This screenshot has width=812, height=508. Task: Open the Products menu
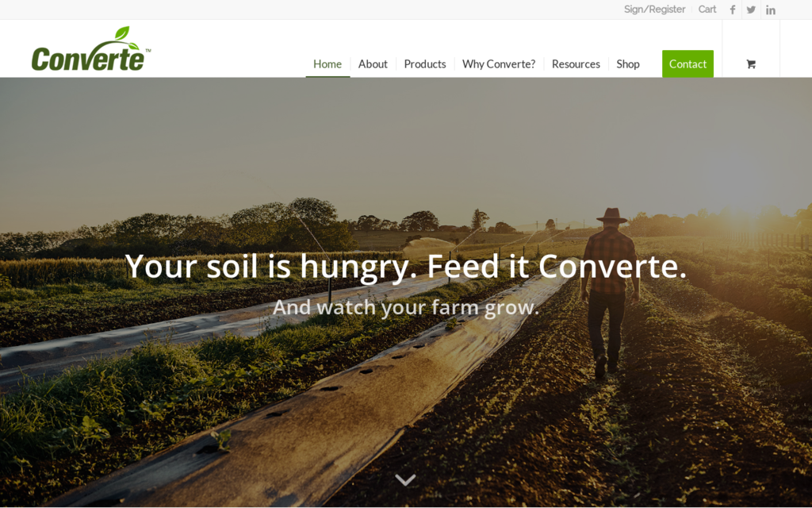coord(425,63)
